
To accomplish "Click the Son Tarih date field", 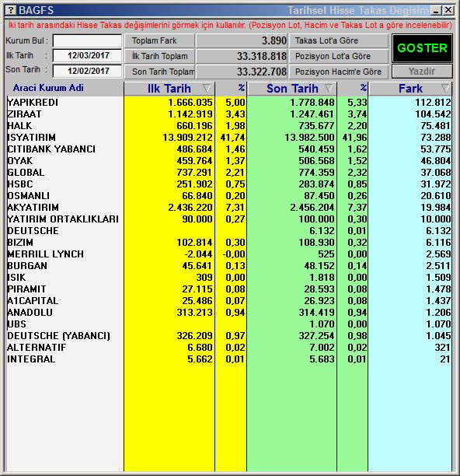I will [87, 71].
